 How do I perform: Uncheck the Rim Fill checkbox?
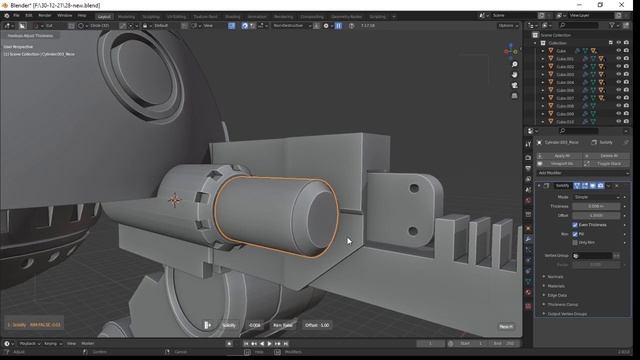tap(575, 234)
